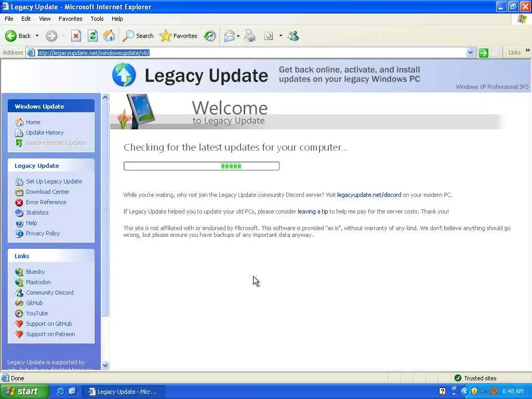Image resolution: width=532 pixels, height=399 pixels.
Task: Open the Favorites star toolbar button
Action: coord(179,36)
